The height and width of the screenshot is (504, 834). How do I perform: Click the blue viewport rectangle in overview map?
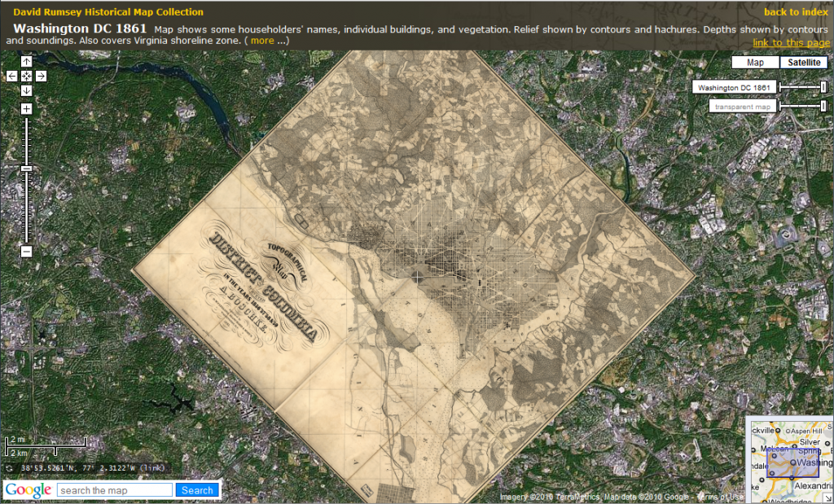click(x=792, y=463)
